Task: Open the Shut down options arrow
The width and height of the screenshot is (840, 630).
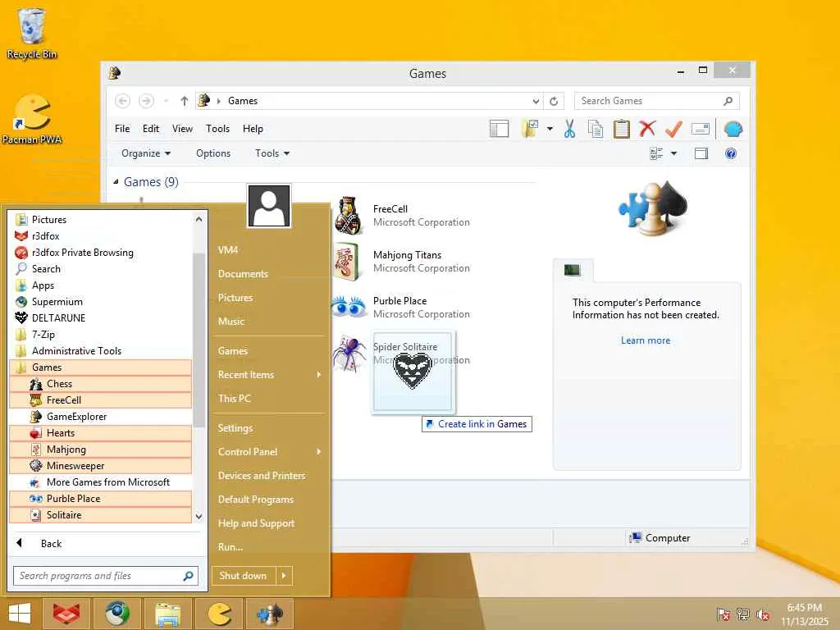Action: pyautogui.click(x=285, y=575)
